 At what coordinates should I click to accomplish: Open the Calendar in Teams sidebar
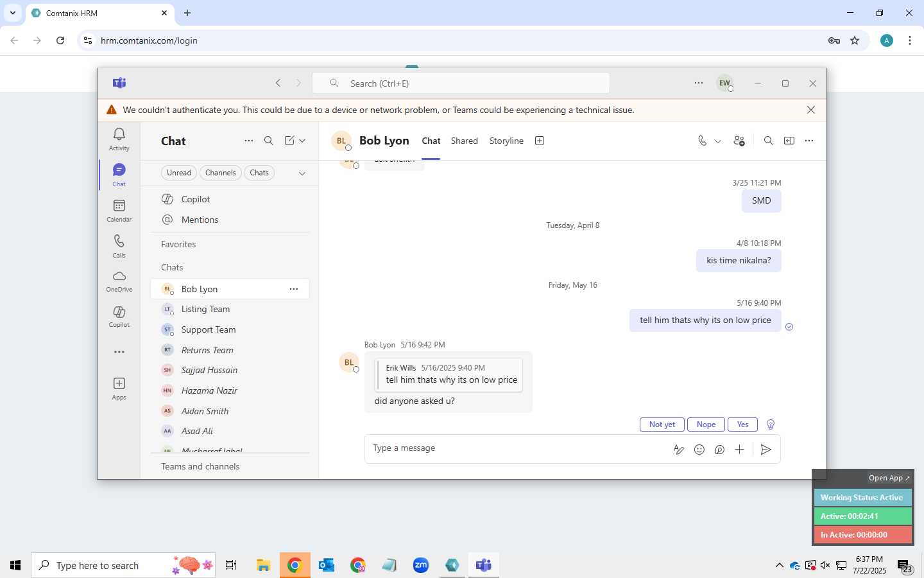tap(119, 211)
